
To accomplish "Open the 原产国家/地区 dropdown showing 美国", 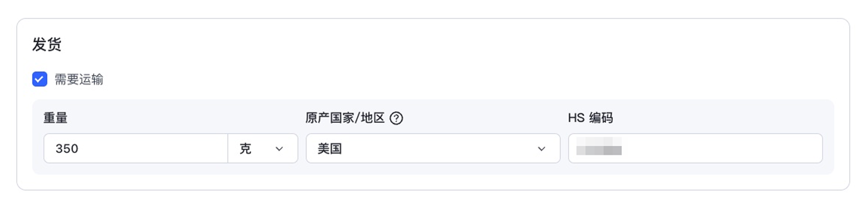I will point(432,148).
